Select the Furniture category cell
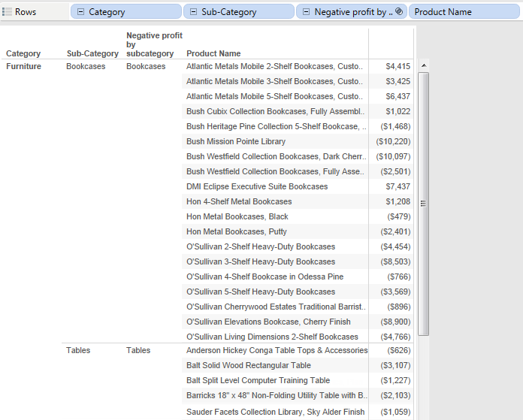Viewport: 523px width, 420px height. (23, 66)
